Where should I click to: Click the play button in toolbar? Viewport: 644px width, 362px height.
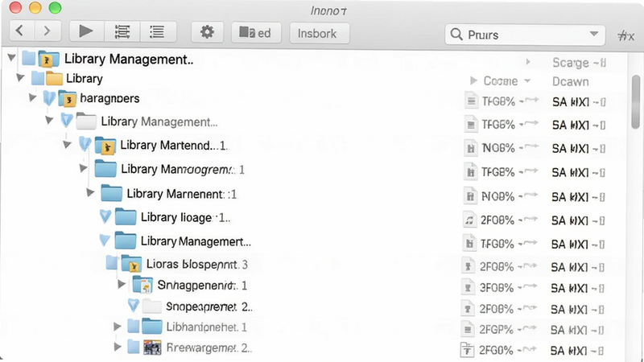point(86,31)
